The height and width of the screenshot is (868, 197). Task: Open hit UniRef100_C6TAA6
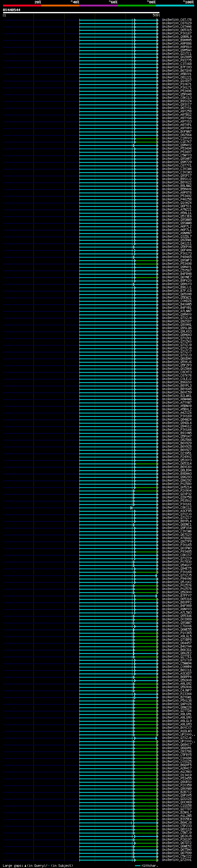[177, 26]
